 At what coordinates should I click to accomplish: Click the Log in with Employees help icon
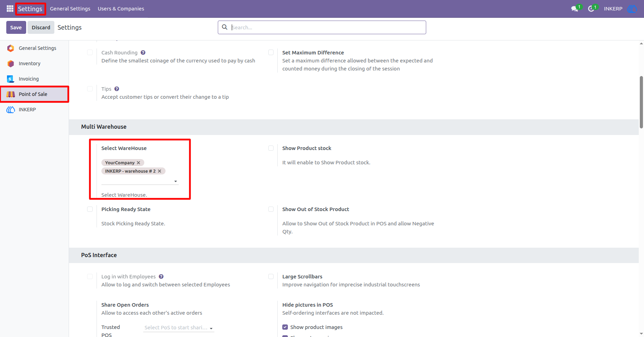click(161, 277)
